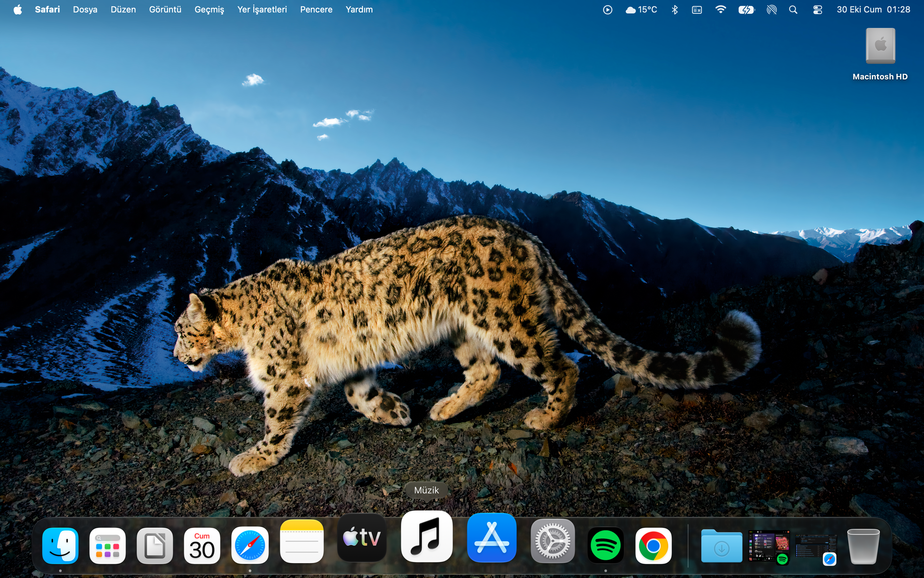Launch Safari from the Dock
Viewport: 924px width, 578px height.
pyautogui.click(x=250, y=546)
